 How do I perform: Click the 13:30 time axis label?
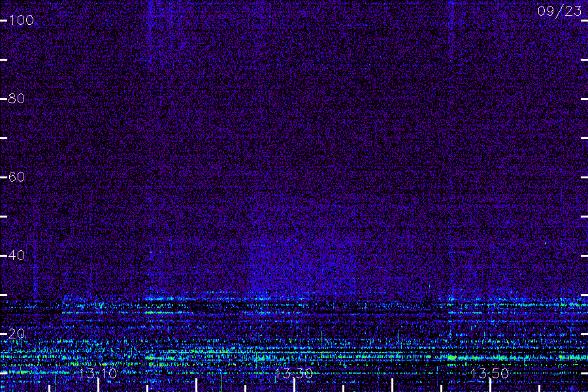pyautogui.click(x=294, y=373)
